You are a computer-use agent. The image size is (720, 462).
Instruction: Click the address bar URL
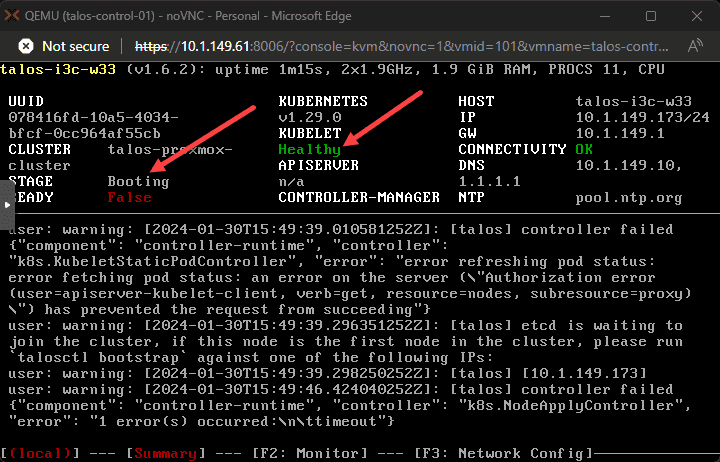pos(401,46)
